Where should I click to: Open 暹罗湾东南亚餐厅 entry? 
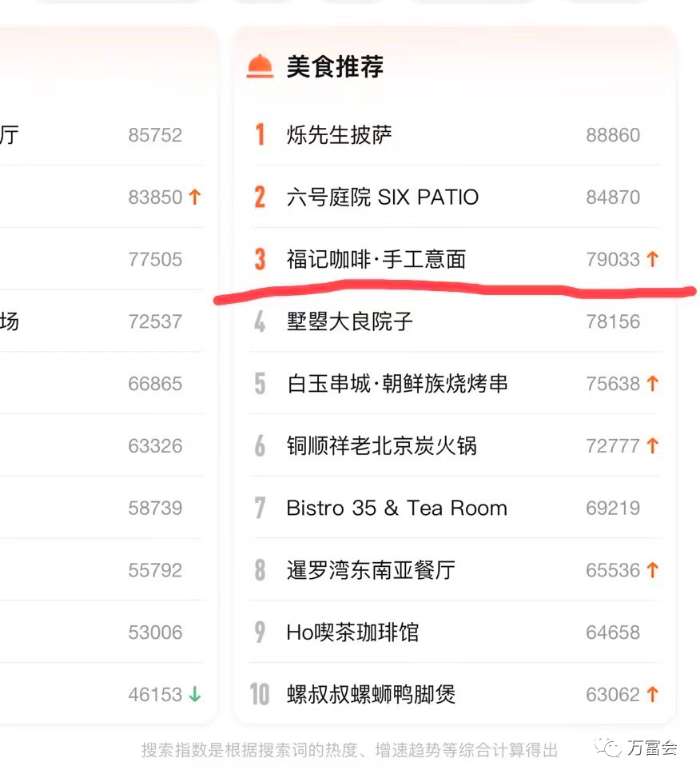371,570
